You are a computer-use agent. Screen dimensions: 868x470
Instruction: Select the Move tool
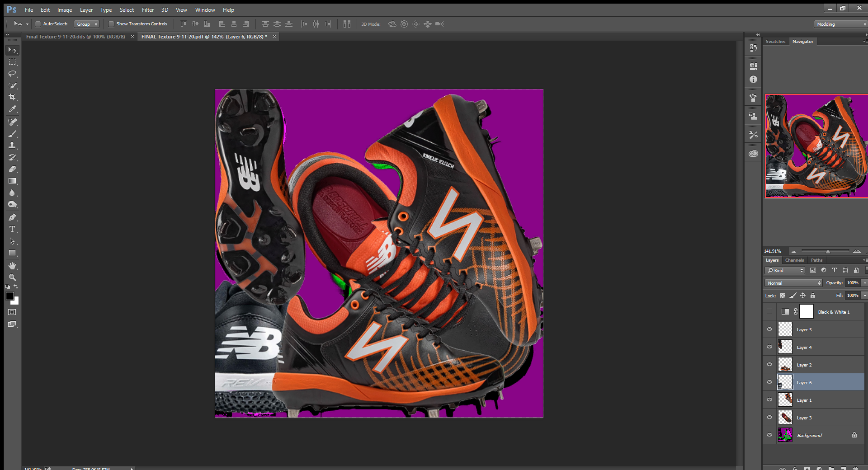[12, 50]
